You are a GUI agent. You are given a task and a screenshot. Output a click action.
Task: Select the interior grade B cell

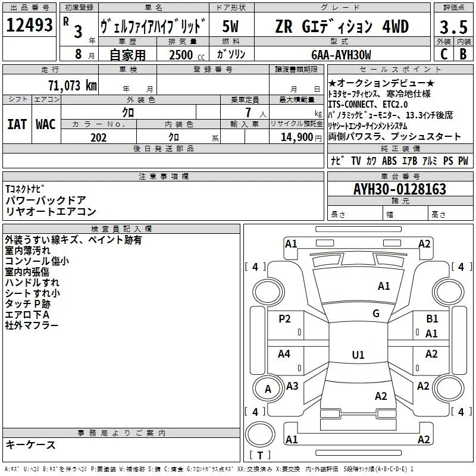tap(464, 54)
